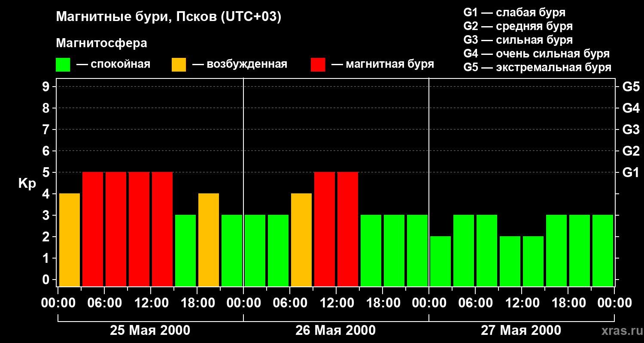Select the line "G1 — слабая буря"
Screen dimensions: 644x343
(x=514, y=12)
